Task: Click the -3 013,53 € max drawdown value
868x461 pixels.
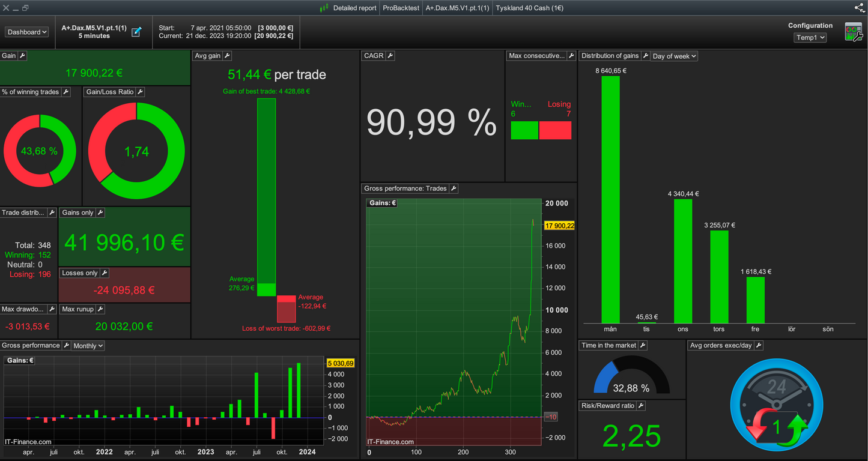Action: (28, 327)
